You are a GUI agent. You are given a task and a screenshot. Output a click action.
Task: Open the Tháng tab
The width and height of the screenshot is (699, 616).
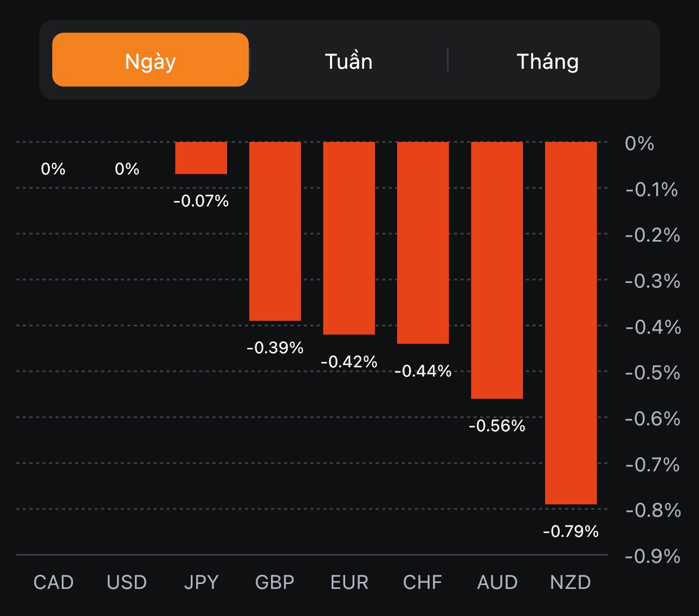tap(547, 61)
